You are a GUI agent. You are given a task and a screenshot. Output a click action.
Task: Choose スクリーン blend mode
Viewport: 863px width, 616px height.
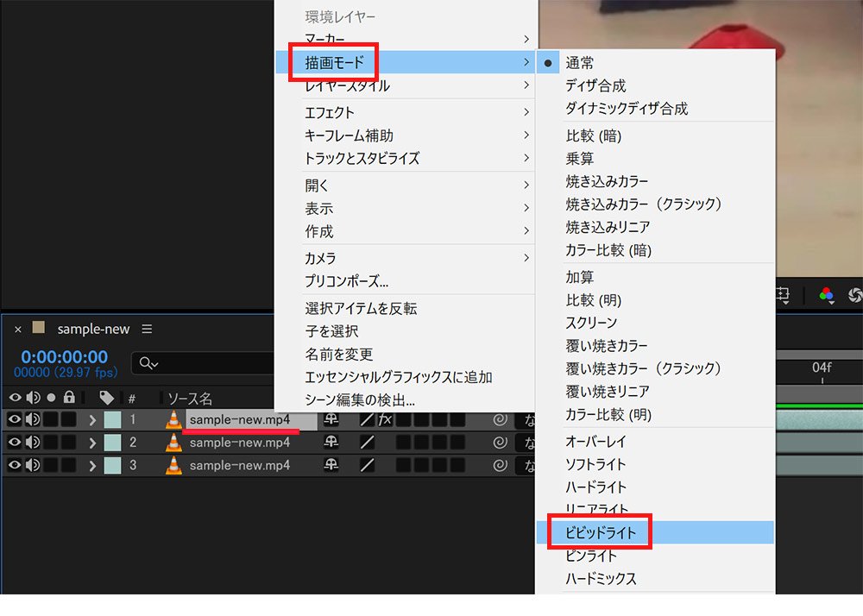click(655, 323)
